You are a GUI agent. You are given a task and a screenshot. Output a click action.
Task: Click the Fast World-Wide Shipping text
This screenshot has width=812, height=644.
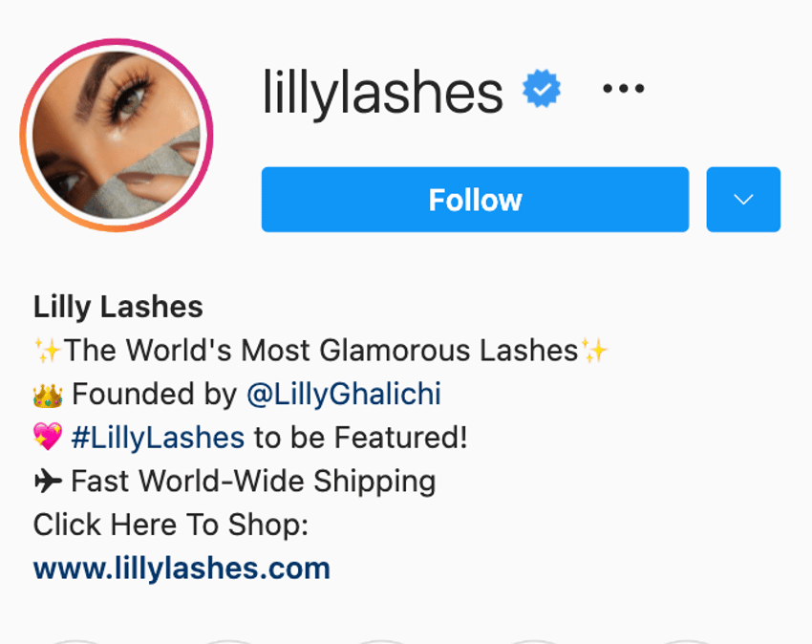[x=253, y=482]
